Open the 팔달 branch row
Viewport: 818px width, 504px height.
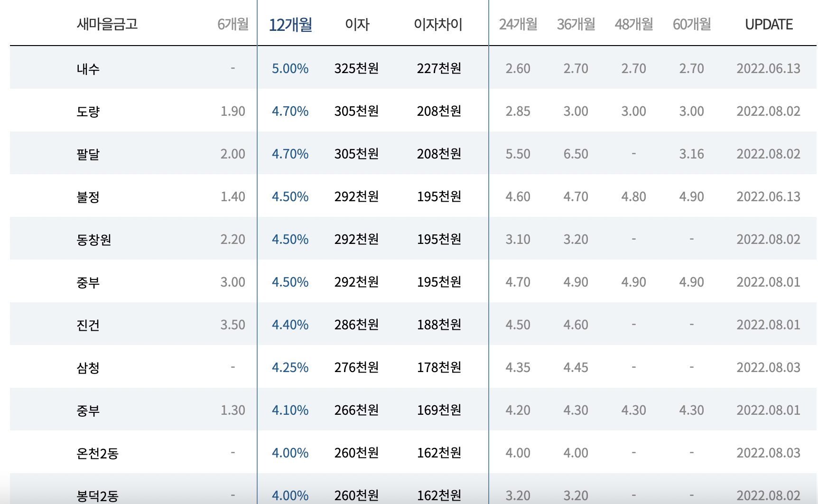coord(413,153)
